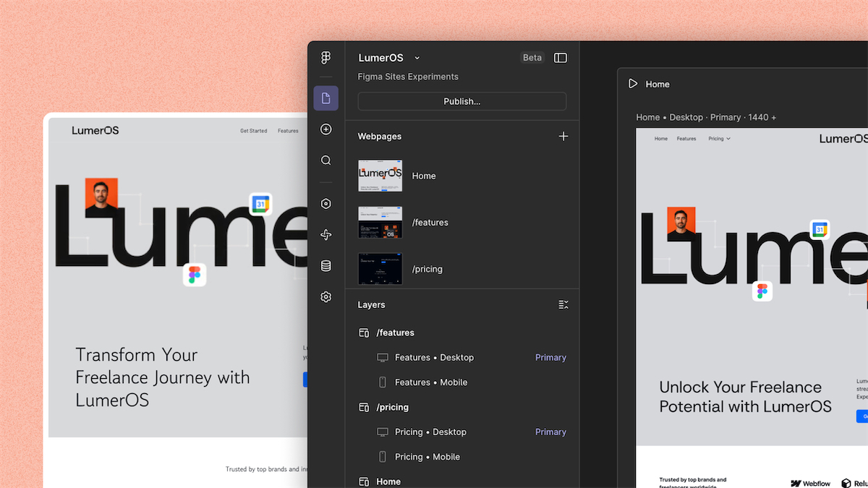868x488 pixels.
Task: Click desktop icon for Pricing • Desktop
Action: 383,432
